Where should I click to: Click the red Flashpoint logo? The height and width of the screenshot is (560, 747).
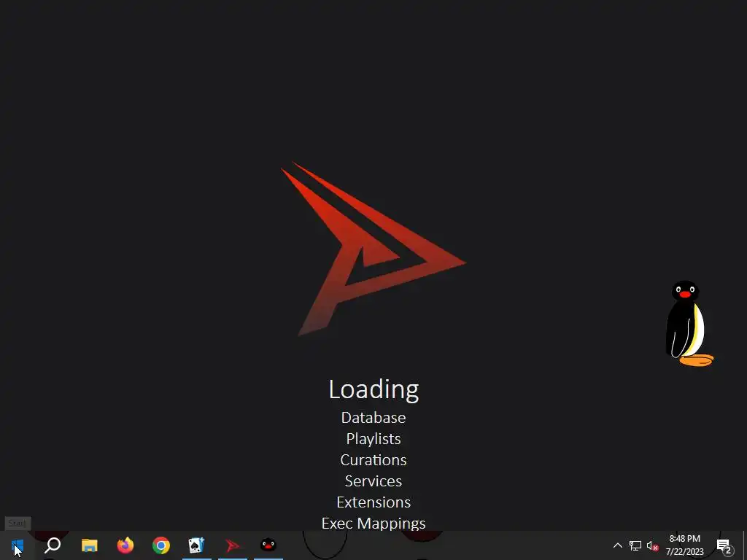[x=373, y=249]
